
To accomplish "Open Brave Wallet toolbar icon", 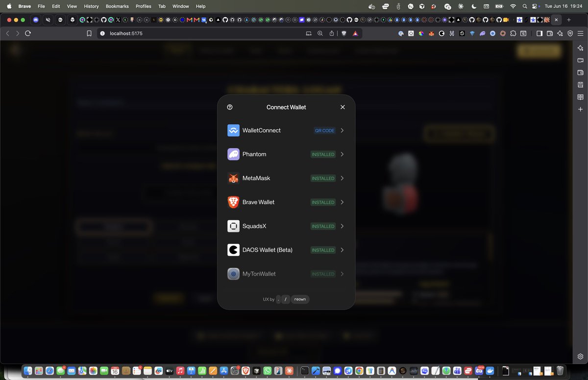I will coord(550,33).
